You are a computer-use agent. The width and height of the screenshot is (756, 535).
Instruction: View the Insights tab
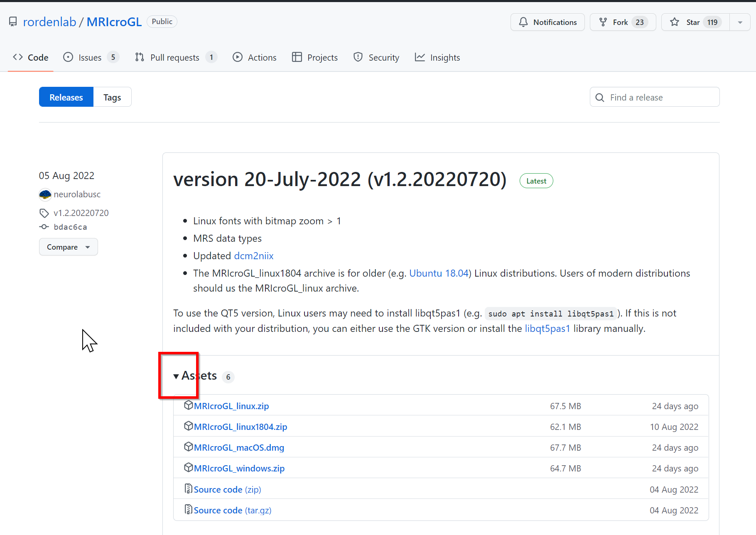437,57
